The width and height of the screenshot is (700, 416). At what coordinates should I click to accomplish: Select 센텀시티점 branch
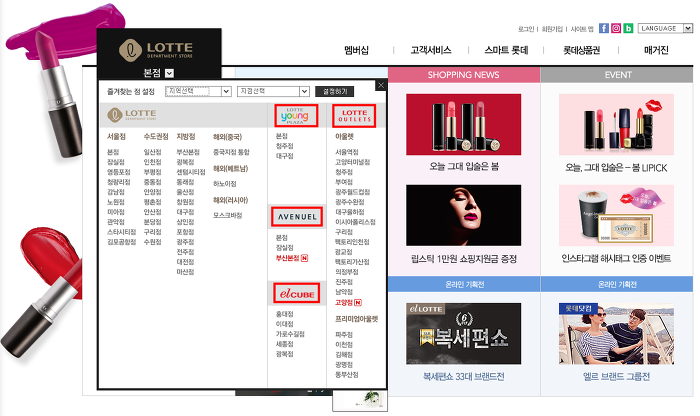coord(191,172)
